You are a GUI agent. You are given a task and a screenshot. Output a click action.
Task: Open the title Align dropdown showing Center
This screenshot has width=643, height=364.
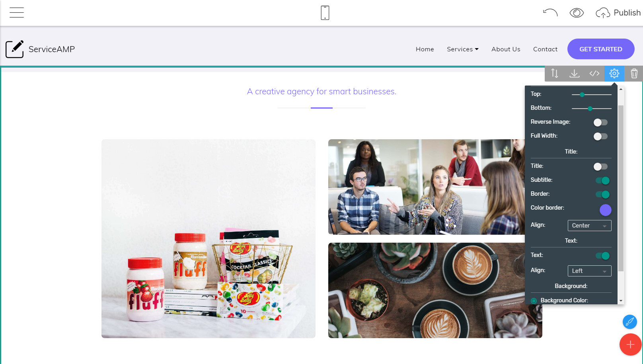589,226
